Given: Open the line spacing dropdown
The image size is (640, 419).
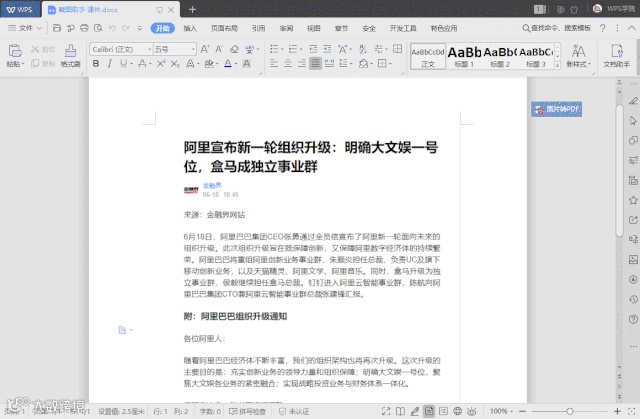Looking at the screenshot, I should click(x=351, y=64).
